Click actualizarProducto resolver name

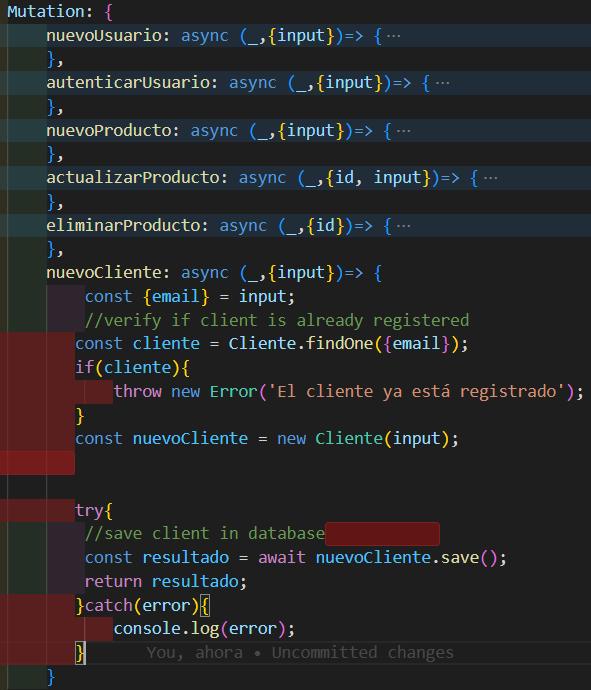(x=133, y=178)
